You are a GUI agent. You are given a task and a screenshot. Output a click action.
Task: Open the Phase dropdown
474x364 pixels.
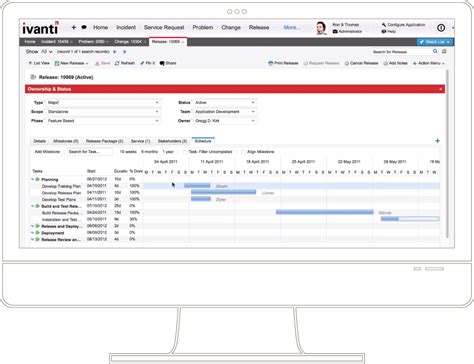point(157,121)
